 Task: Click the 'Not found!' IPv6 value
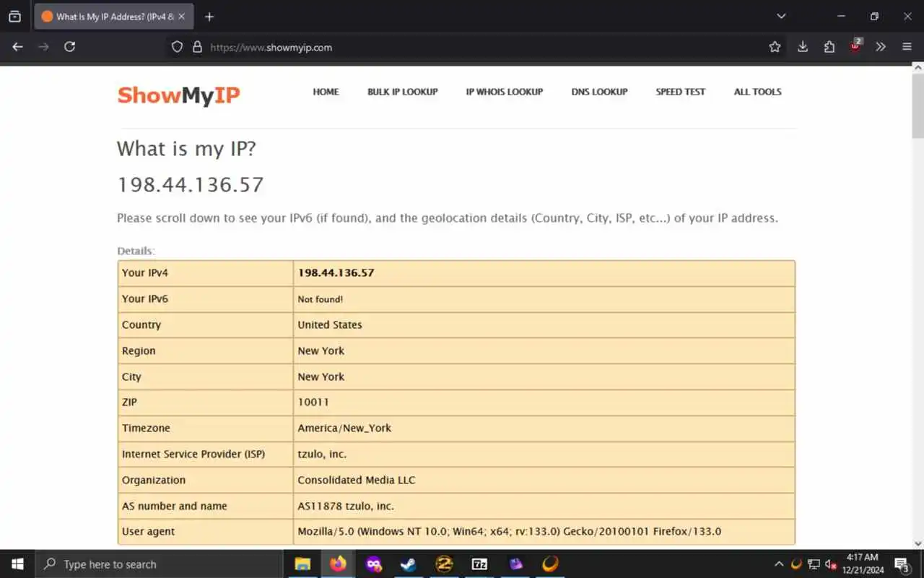(321, 299)
